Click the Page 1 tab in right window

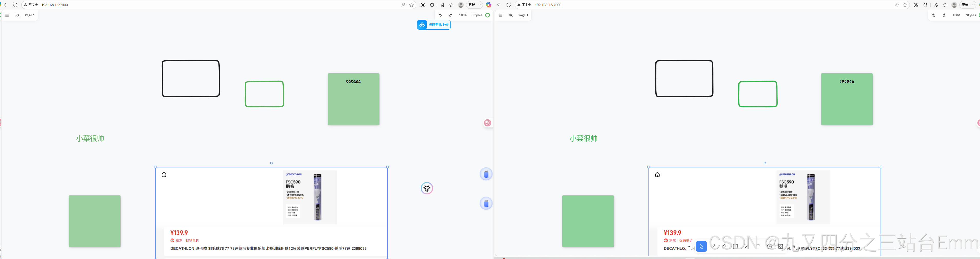tap(523, 15)
